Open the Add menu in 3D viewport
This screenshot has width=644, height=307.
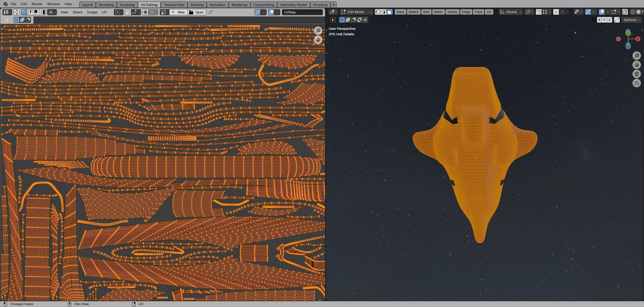tap(426, 12)
